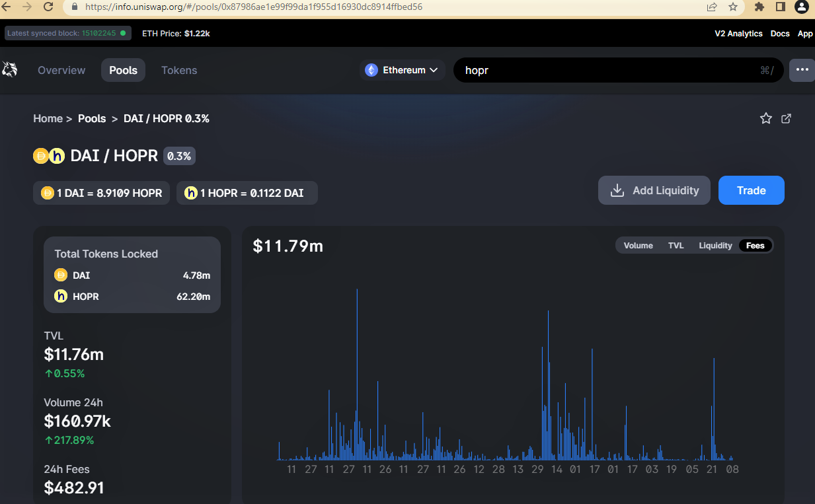This screenshot has width=815, height=504.
Task: Click the 24h Fees value $482.91
Action: click(74, 488)
